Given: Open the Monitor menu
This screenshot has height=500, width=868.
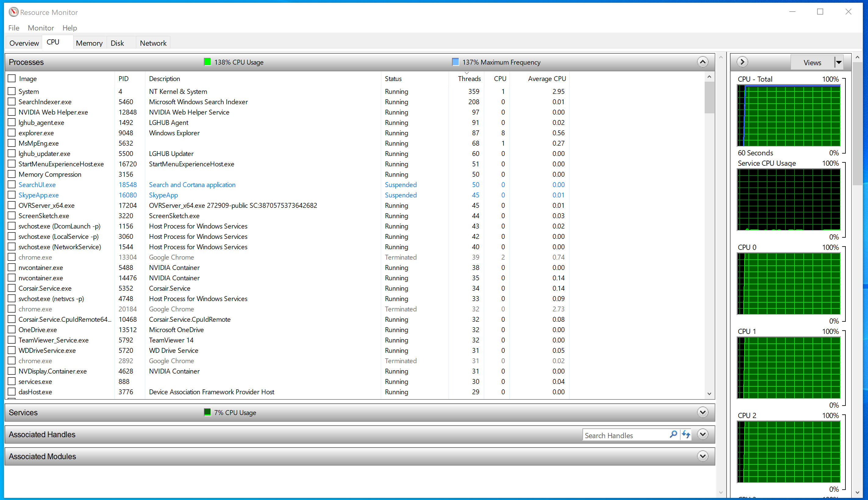Looking at the screenshot, I should coord(41,28).
